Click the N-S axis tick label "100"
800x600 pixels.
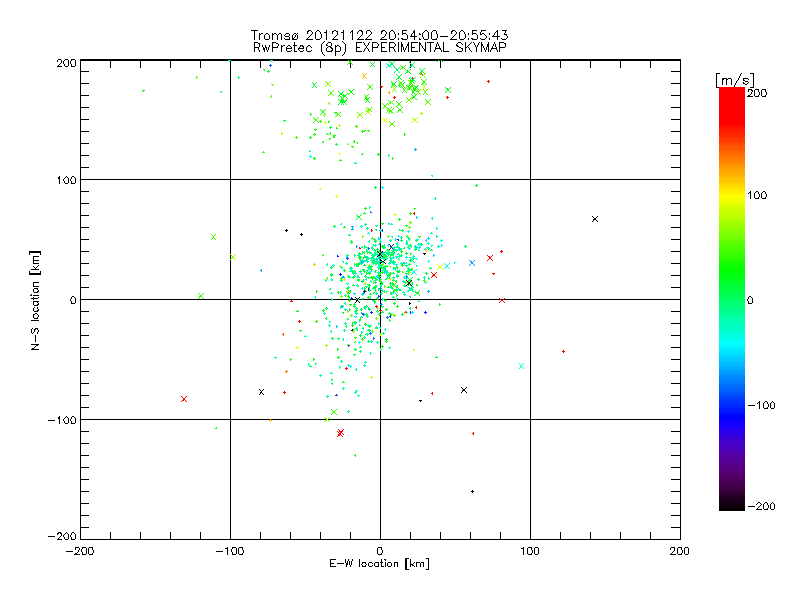(x=66, y=180)
